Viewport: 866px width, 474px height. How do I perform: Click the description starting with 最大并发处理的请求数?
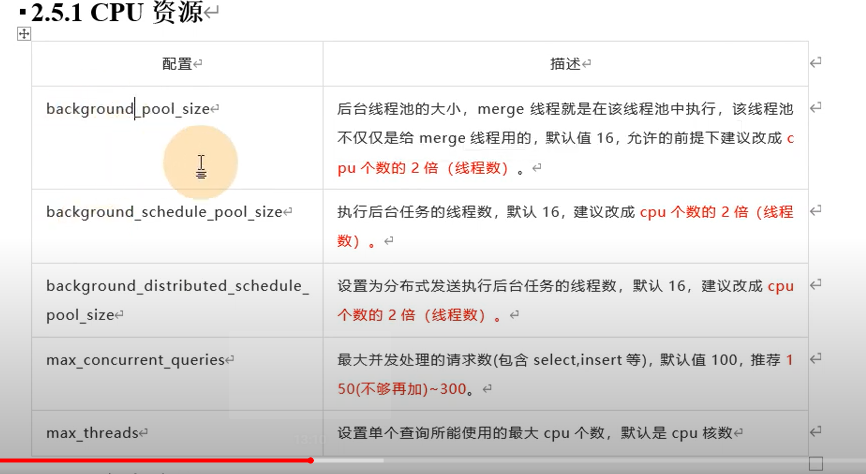pyautogui.click(x=565, y=373)
